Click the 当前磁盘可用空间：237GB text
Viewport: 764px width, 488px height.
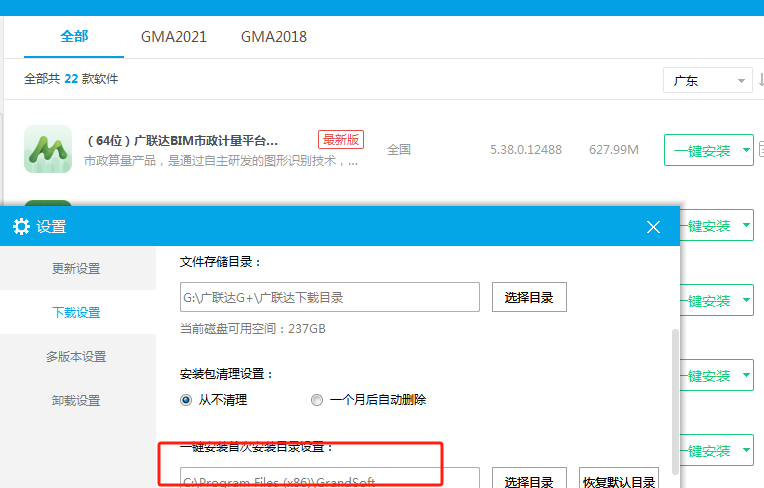point(253,329)
